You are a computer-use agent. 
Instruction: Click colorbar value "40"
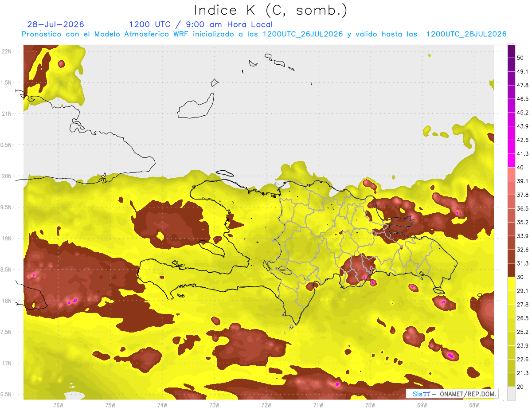521,168
